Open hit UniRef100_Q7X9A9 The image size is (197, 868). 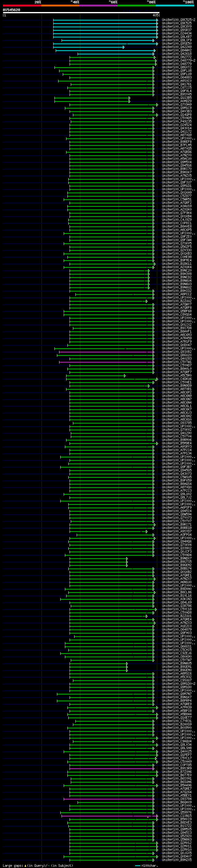coord(177,104)
